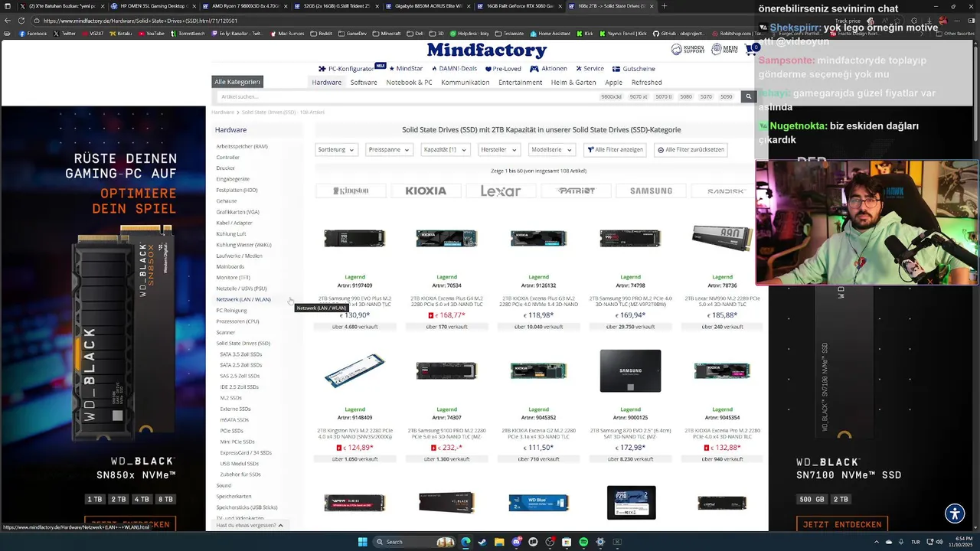Open Home Assistant bookmark

coord(551,34)
